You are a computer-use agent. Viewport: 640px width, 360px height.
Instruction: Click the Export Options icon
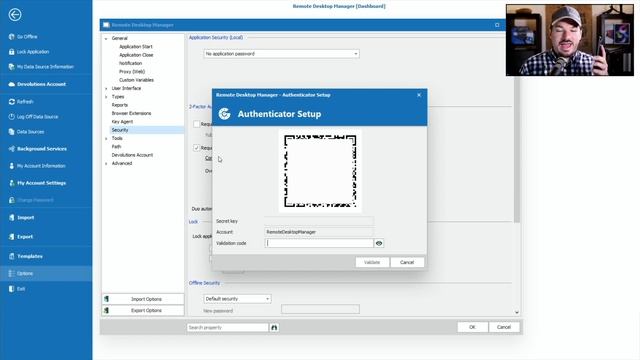point(107,311)
